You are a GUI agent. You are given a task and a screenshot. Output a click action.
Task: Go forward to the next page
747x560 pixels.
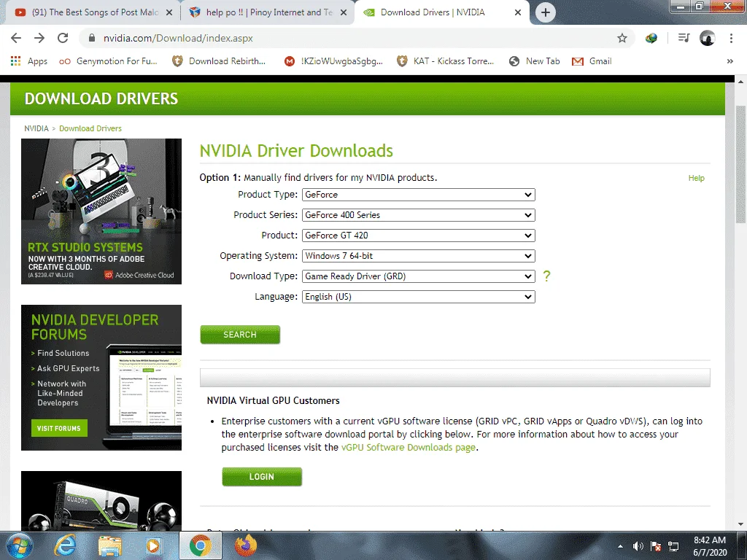[39, 38]
